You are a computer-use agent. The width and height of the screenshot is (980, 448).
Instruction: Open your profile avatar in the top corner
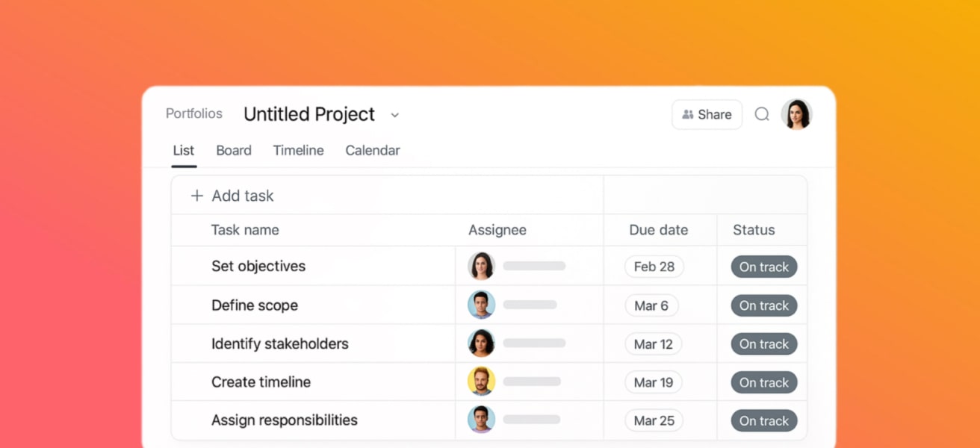797,113
